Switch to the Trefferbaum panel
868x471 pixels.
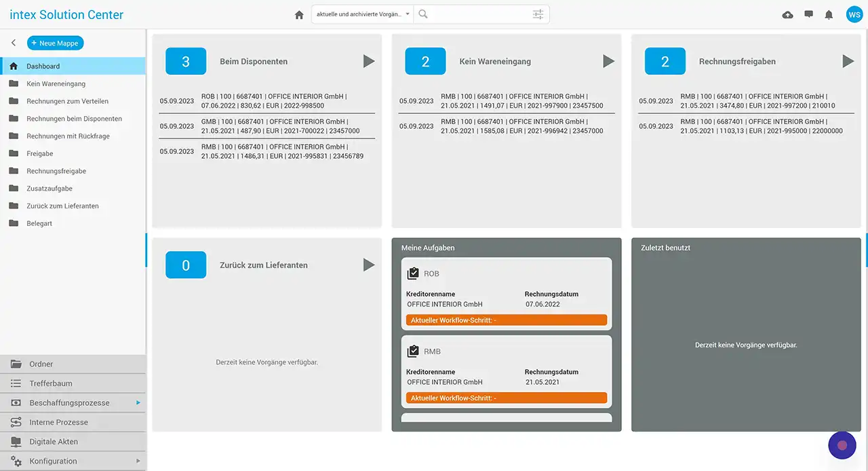pyautogui.click(x=51, y=383)
